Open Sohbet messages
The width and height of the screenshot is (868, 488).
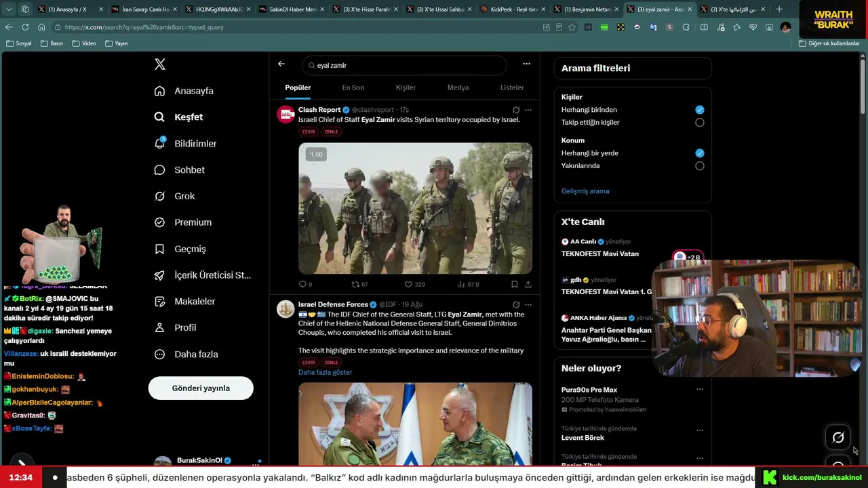pyautogui.click(x=179, y=170)
